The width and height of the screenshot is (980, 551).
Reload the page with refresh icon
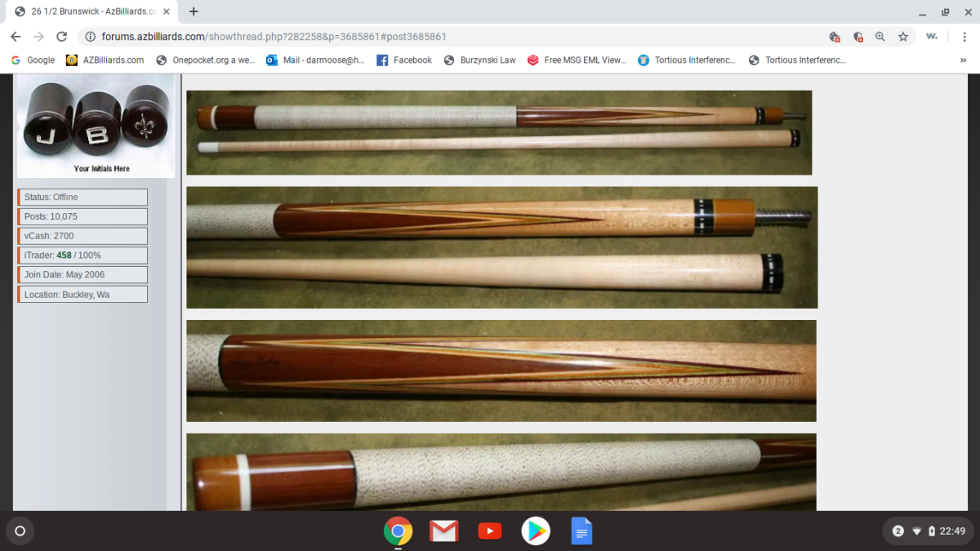(x=61, y=37)
